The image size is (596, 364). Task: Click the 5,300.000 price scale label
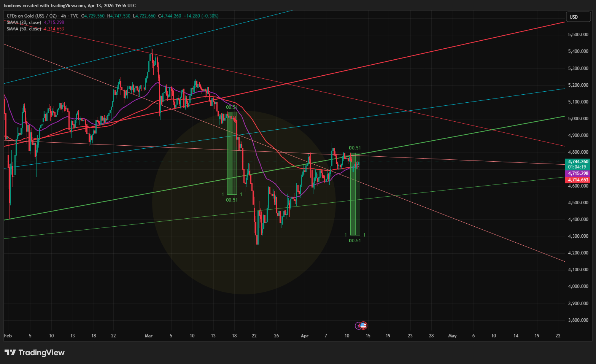(578, 68)
